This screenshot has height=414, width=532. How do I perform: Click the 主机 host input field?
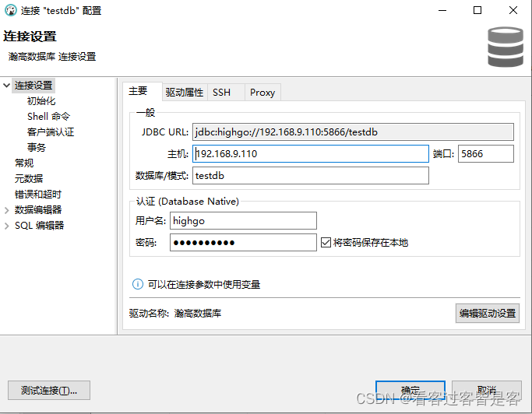(311, 153)
